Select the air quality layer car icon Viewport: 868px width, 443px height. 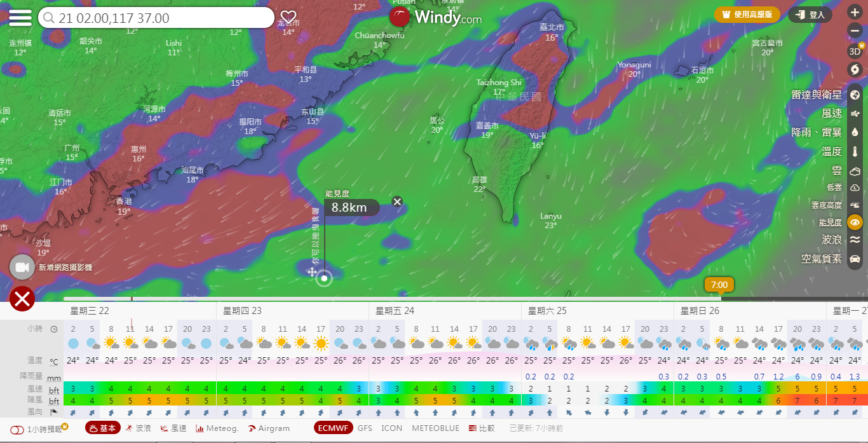point(855,259)
